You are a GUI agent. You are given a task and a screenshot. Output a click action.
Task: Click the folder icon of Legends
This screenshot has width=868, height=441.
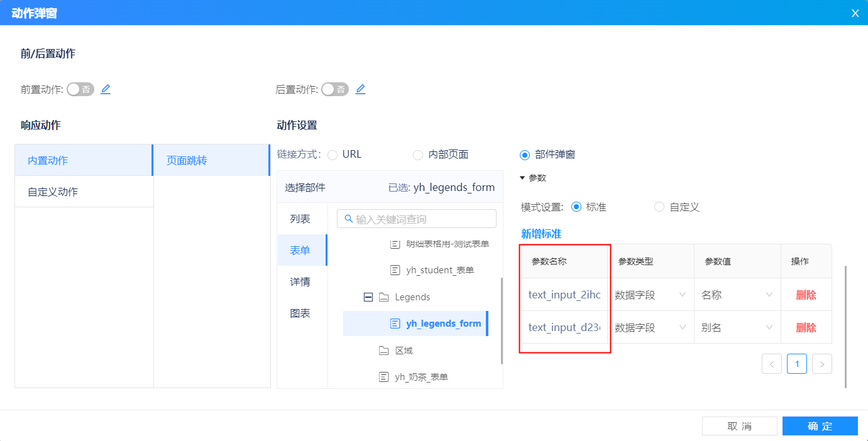pyautogui.click(x=384, y=297)
